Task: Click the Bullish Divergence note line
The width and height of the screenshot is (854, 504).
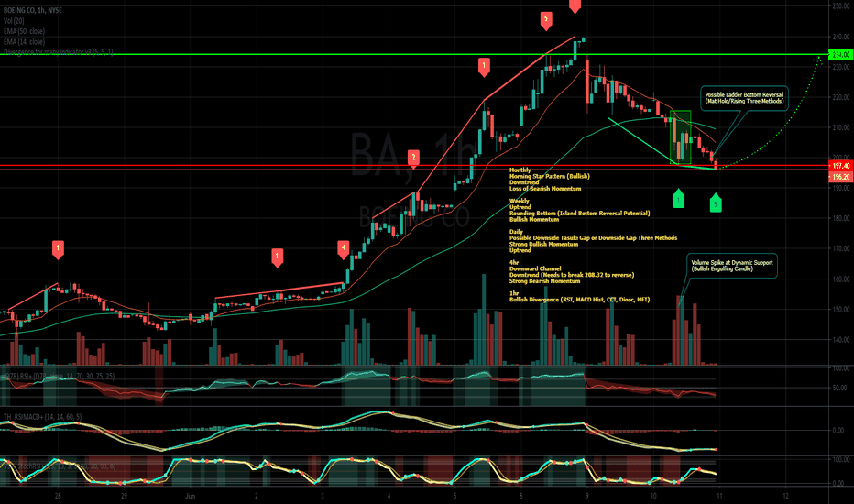Action: (579, 300)
